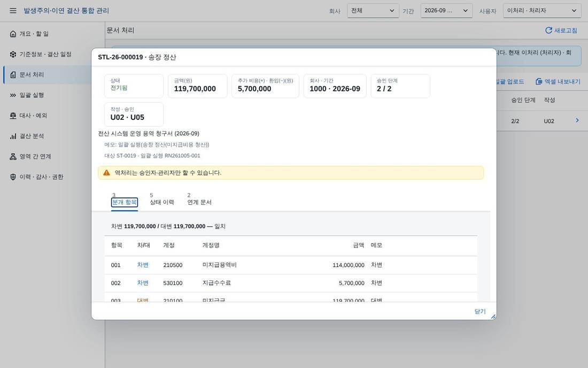Toggle the hamburger navigation menu
Image resolution: width=588 pixels, height=368 pixels.
click(13, 11)
